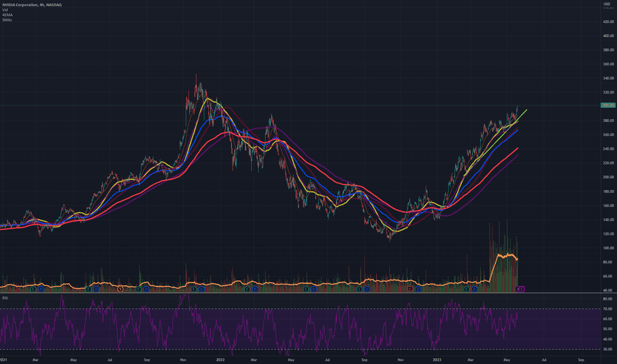This screenshot has width=617, height=364.
Task: Open the Feb 2021 earnings marker before Mar 2021
Action: click(33, 289)
